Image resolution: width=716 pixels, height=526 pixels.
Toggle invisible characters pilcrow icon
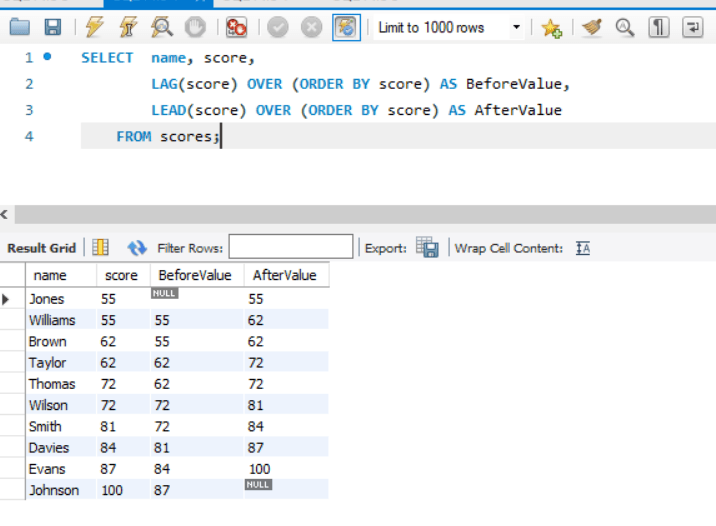(658, 27)
